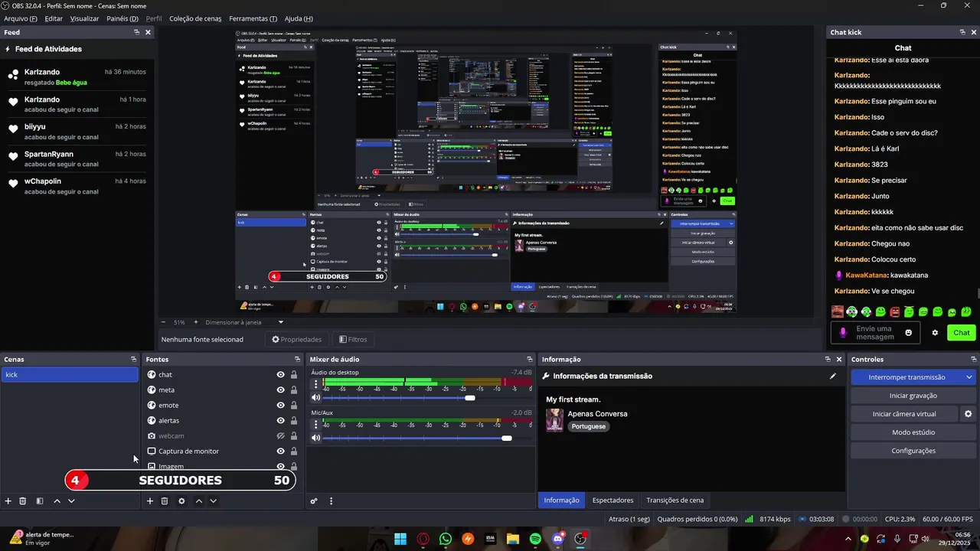
Task: Move source up in Fontes toolbar
Action: pos(199,501)
